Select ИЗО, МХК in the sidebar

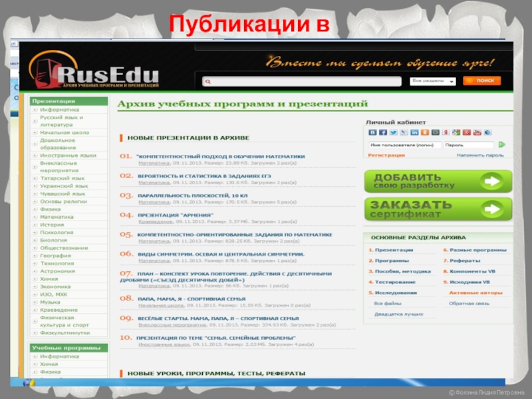54,295
